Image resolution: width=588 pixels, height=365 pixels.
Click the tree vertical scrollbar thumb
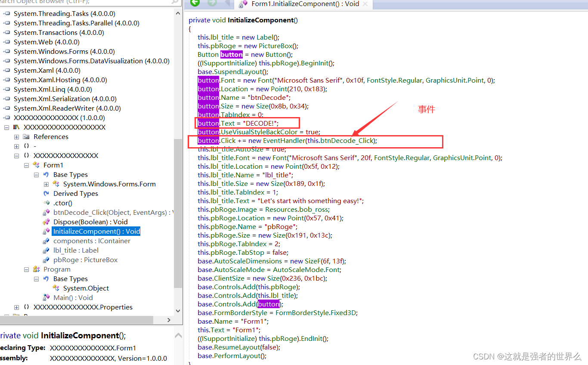pyautogui.click(x=178, y=213)
